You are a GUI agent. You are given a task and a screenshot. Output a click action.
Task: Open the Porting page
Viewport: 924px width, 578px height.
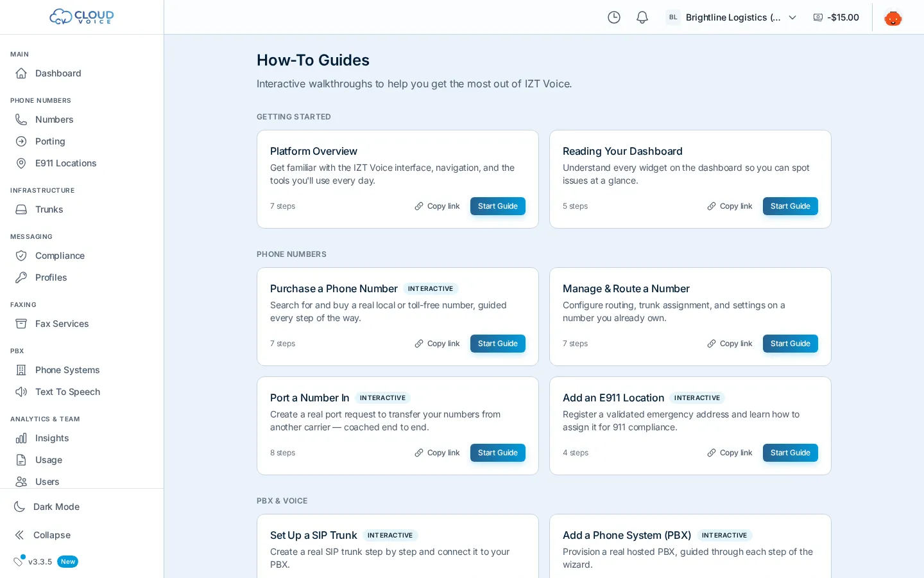pyautogui.click(x=81, y=141)
